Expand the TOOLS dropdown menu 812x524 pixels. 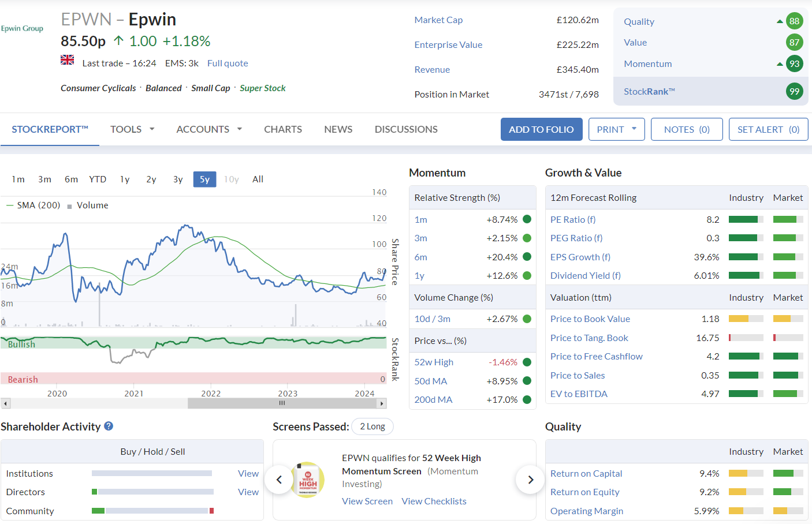132,129
